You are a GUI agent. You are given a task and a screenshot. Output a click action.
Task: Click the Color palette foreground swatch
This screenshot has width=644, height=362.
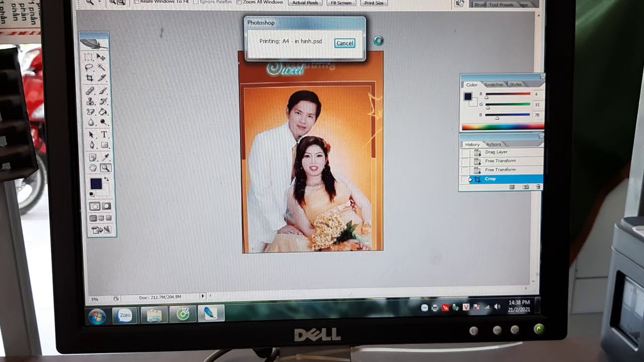pos(468,97)
